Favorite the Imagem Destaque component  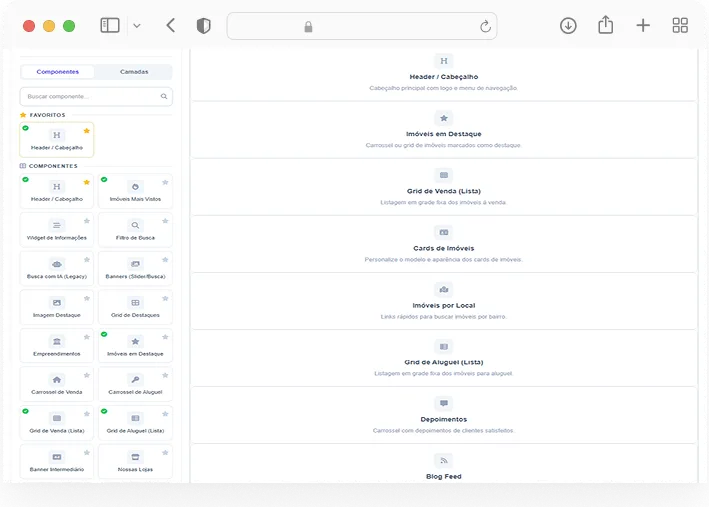(86, 299)
